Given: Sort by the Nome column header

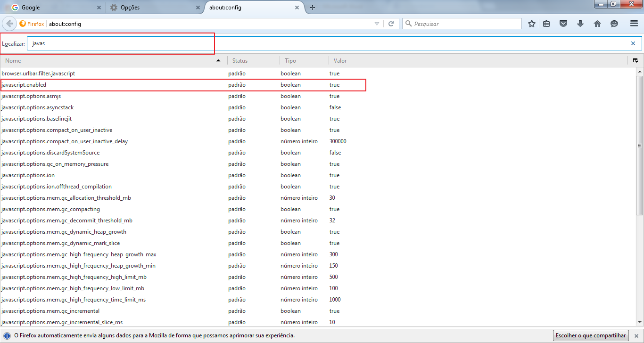Looking at the screenshot, I should [113, 60].
